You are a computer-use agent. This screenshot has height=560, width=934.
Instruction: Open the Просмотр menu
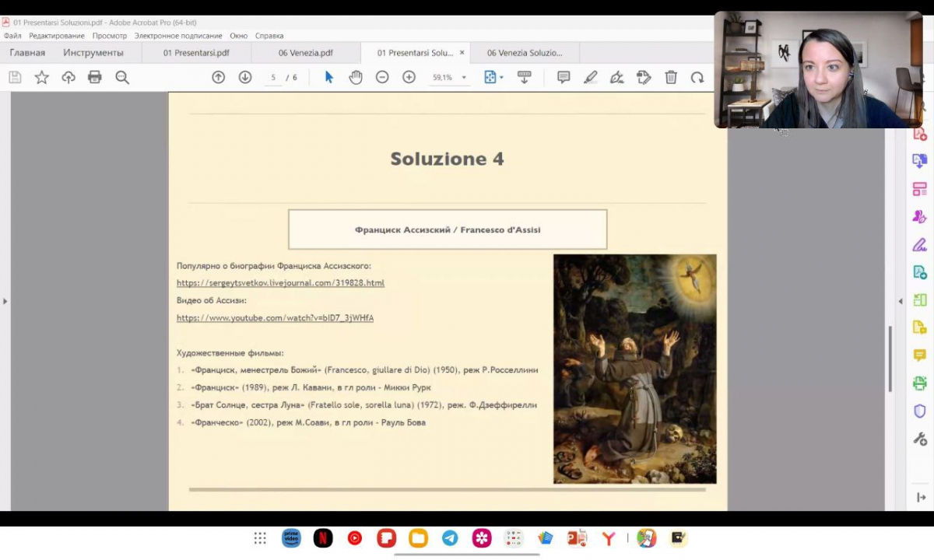click(110, 36)
